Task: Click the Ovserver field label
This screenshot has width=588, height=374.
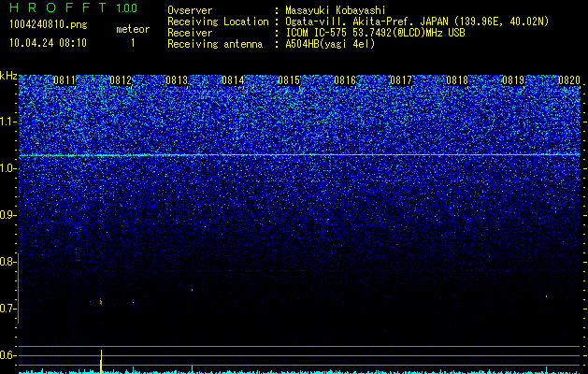Action: click(x=190, y=10)
